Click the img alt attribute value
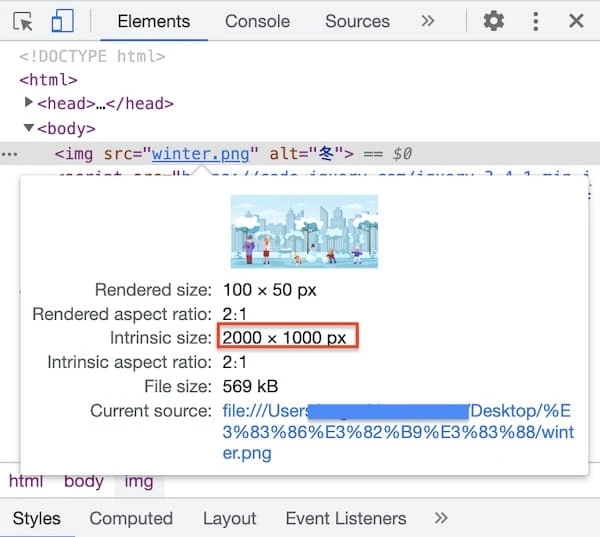This screenshot has height=537, width=600. [x=326, y=153]
